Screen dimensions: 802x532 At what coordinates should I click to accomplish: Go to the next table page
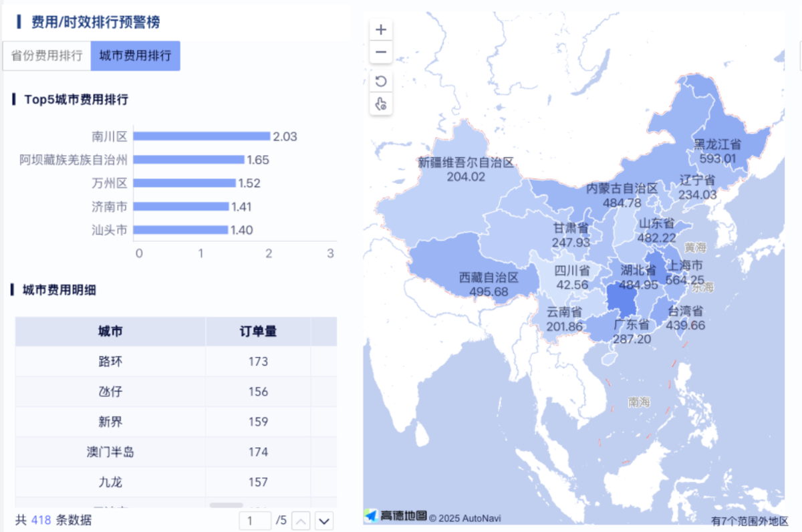click(x=323, y=521)
